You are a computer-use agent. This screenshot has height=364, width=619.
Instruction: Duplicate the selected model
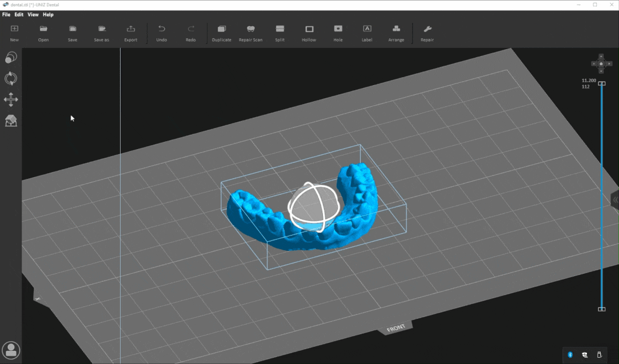click(x=222, y=33)
